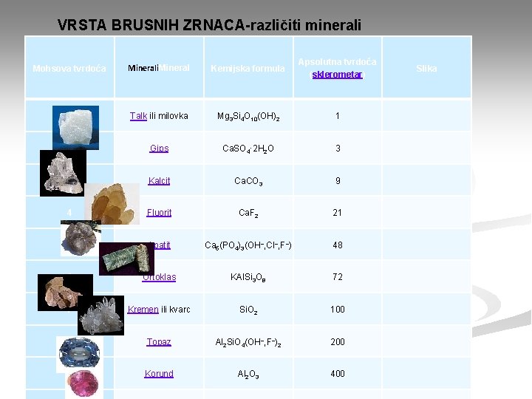Click the CaCO3 formula cell
The height and width of the screenshot is (399, 532).
[248, 181]
